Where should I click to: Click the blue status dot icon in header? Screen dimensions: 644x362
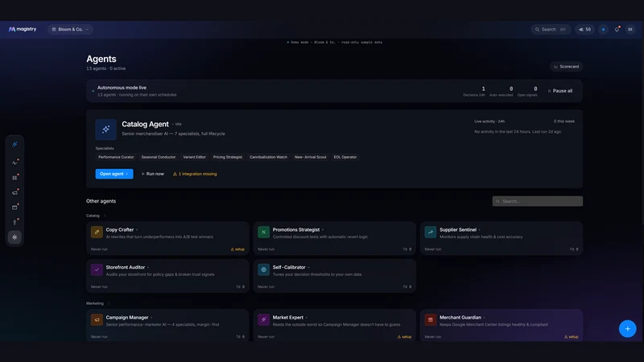pos(603,30)
